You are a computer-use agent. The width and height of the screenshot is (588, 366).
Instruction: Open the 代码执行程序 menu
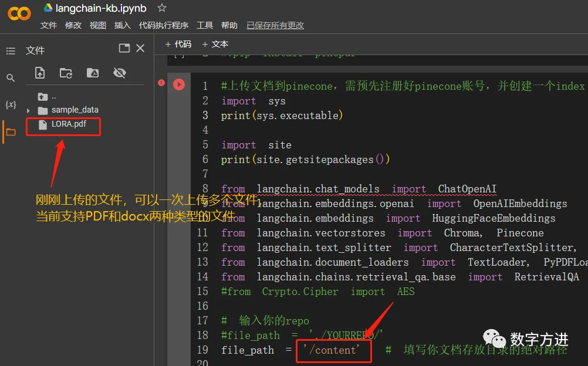(164, 25)
